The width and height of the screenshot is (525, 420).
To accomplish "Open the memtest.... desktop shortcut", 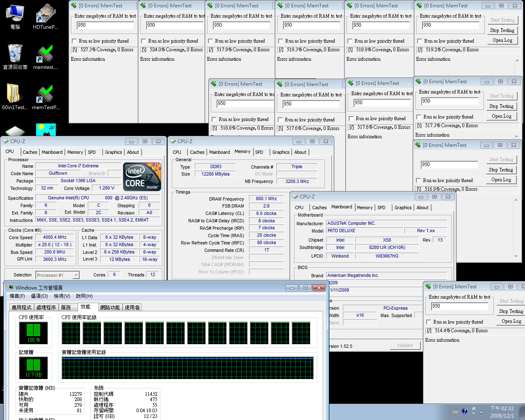I will [45, 57].
